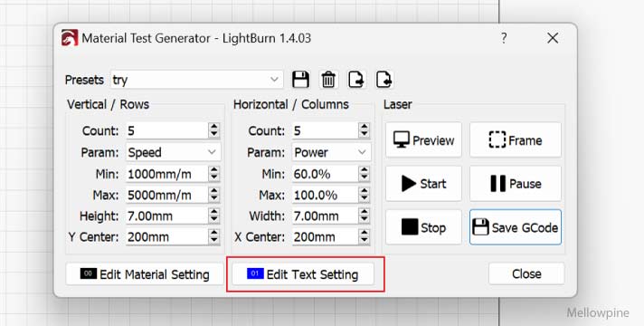Close the dialog with the X button
The height and width of the screenshot is (326, 644).
point(553,38)
